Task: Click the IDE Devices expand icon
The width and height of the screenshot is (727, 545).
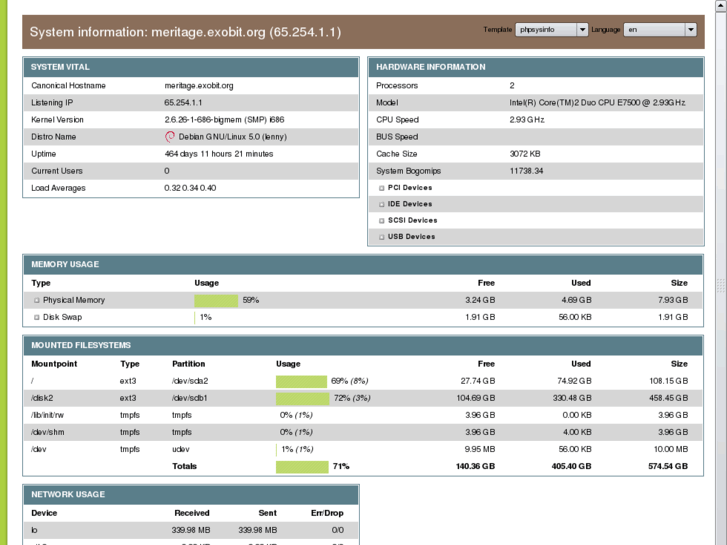Action: (x=381, y=204)
